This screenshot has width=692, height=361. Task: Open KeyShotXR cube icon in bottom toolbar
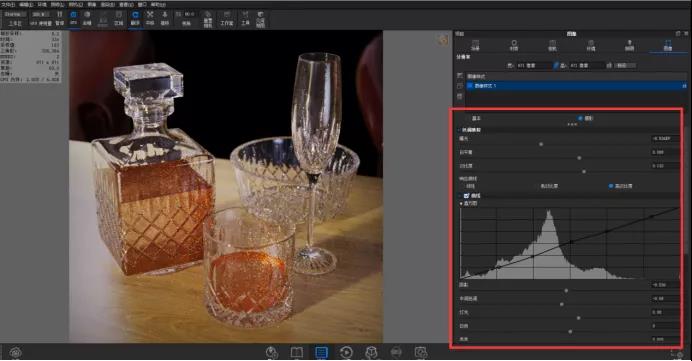click(371, 352)
